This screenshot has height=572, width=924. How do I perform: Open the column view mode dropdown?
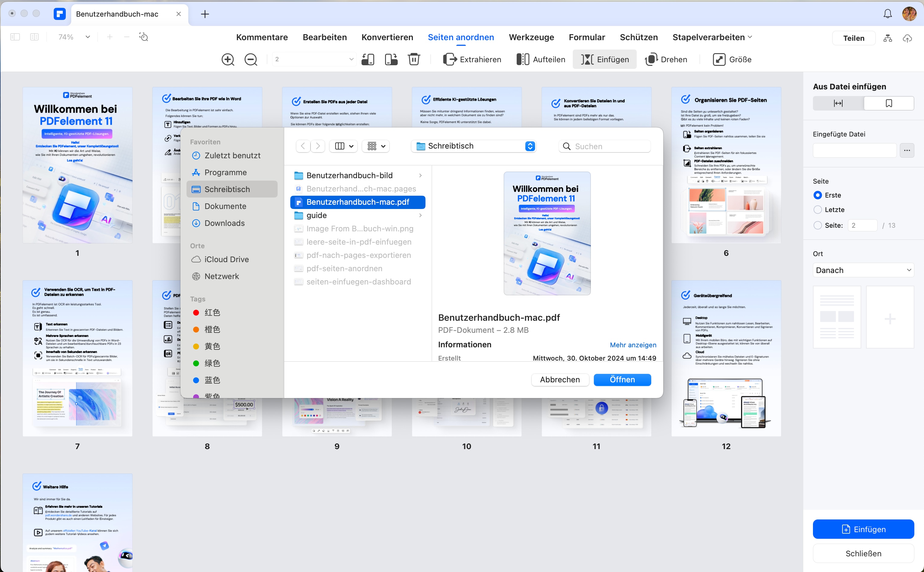click(343, 146)
